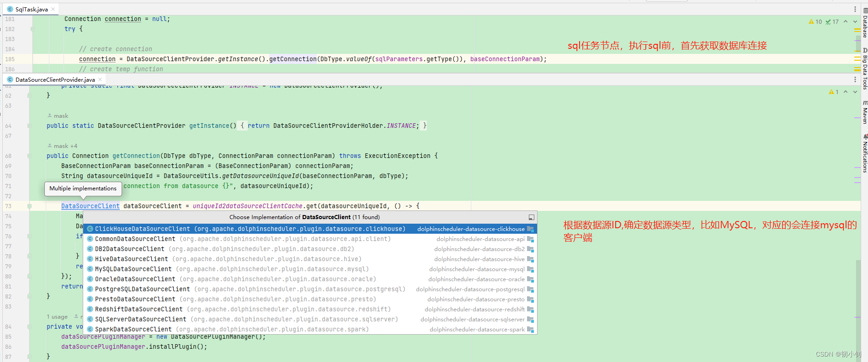Open implementations list in Find tool window
The height and width of the screenshot is (362, 868).
coord(532,217)
